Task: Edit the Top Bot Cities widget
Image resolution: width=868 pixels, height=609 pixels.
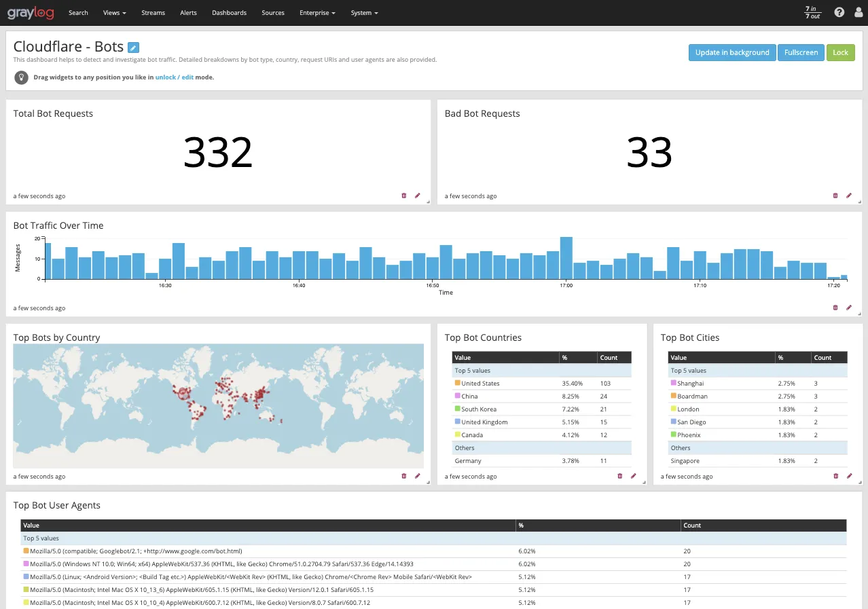Action: (849, 476)
